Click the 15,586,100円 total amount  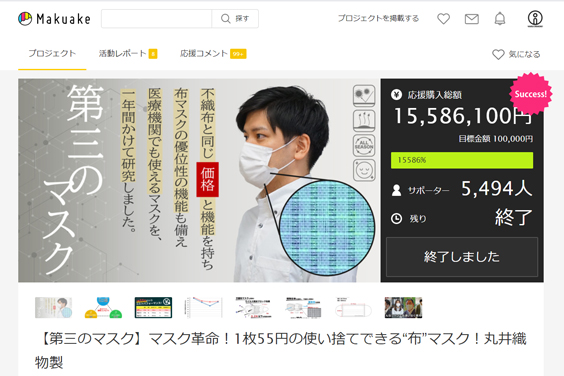click(463, 116)
